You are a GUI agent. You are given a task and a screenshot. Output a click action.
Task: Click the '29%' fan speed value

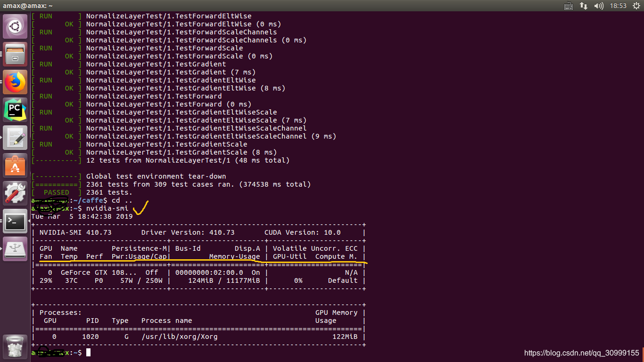point(46,280)
